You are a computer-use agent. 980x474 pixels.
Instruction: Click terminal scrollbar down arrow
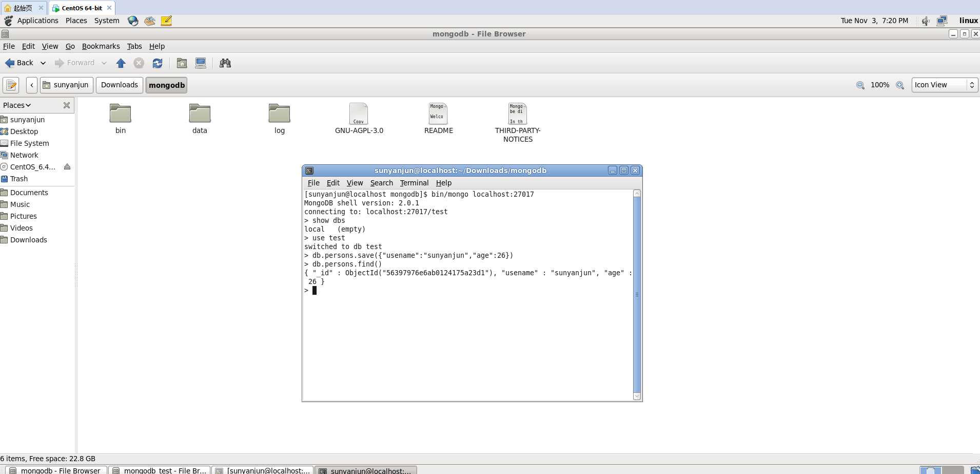point(637,396)
